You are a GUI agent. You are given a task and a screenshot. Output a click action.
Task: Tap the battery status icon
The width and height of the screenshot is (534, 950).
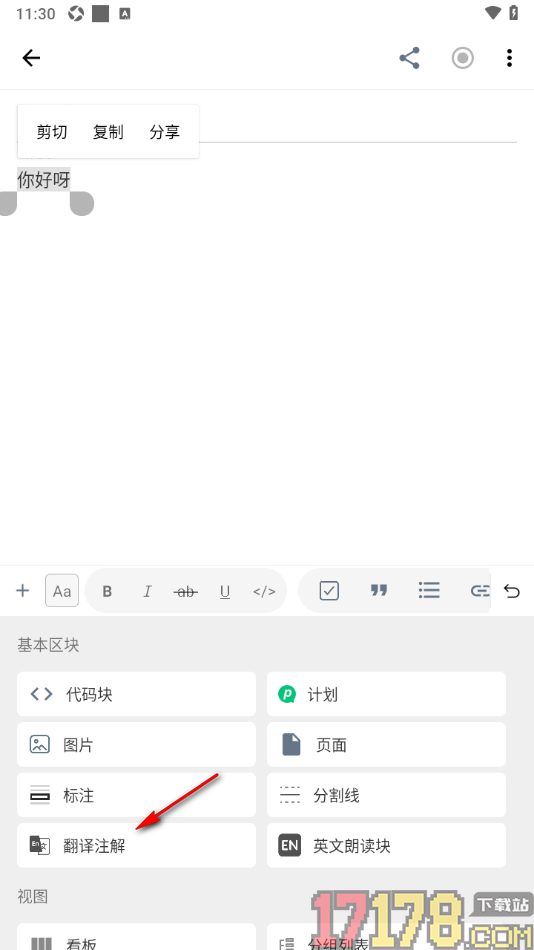514,13
